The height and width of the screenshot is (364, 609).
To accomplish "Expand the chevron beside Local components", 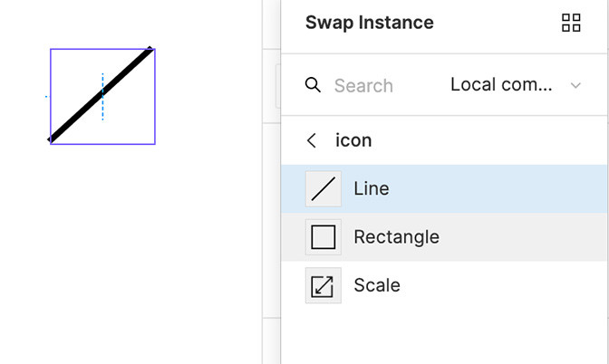I will (575, 86).
